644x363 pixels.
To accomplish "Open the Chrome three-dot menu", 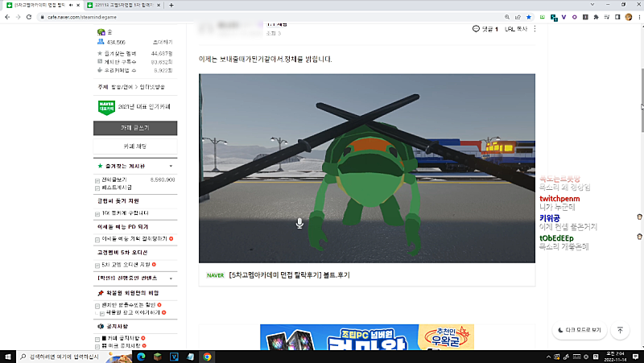I will (639, 17).
